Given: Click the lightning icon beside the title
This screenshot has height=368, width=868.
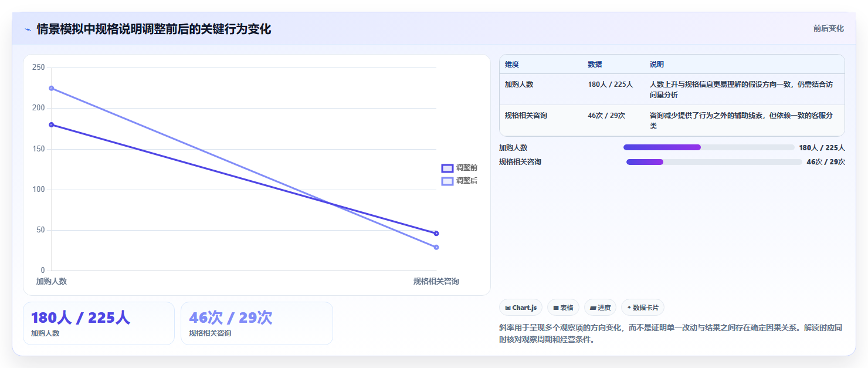Looking at the screenshot, I should tap(28, 29).
